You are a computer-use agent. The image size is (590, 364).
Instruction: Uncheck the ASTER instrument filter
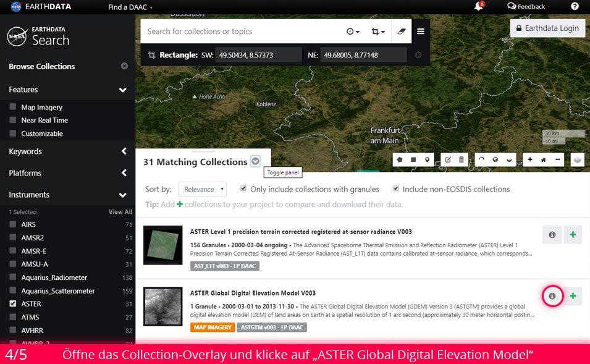point(13,303)
